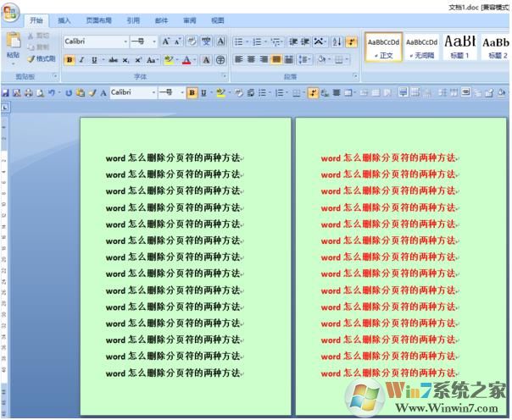
Task: Click the character shading A icon
Action: (x=206, y=60)
